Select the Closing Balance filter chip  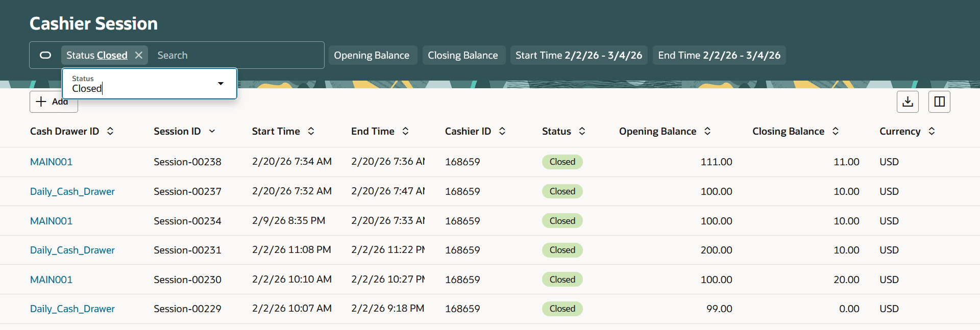[463, 55]
